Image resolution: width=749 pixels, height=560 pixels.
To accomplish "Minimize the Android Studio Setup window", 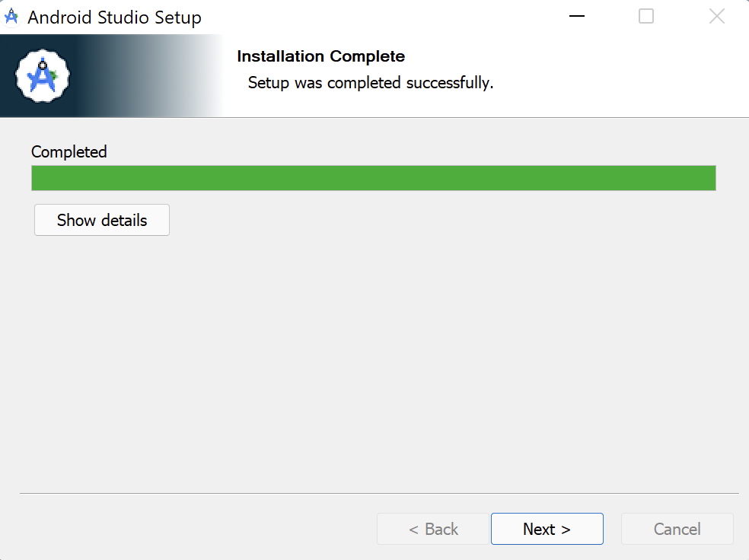I will [578, 17].
